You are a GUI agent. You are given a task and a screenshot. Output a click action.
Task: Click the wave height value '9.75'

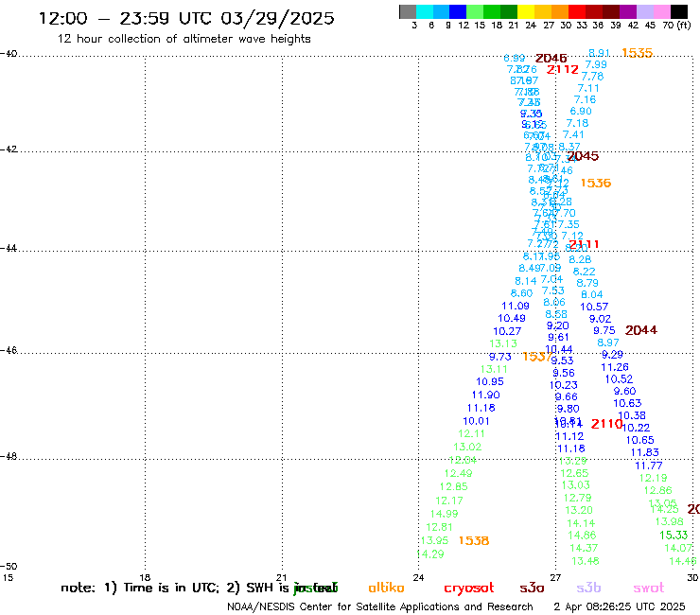604,330
